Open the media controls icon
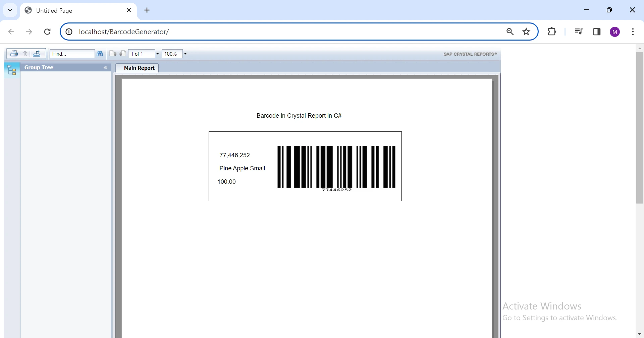The image size is (644, 338). click(579, 32)
